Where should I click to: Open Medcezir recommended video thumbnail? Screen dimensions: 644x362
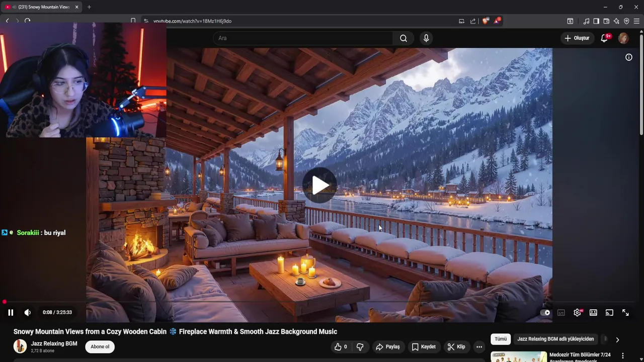pos(519,356)
